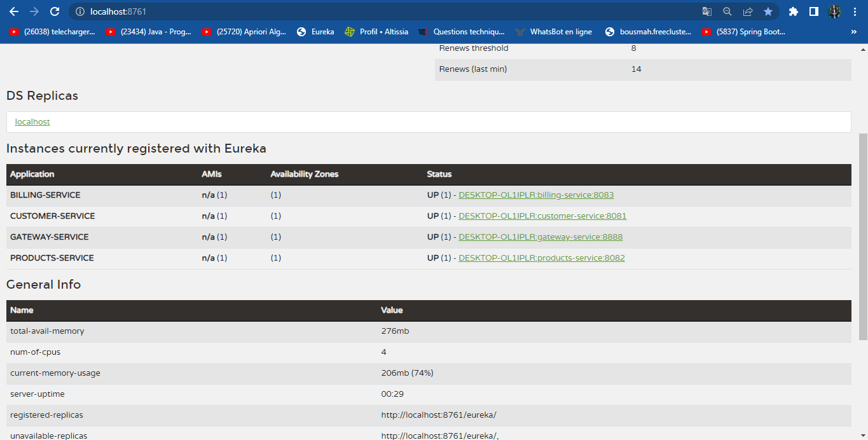The height and width of the screenshot is (440, 868).
Task: Open the three-dot Chrome menu
Action: pyautogui.click(x=855, y=11)
